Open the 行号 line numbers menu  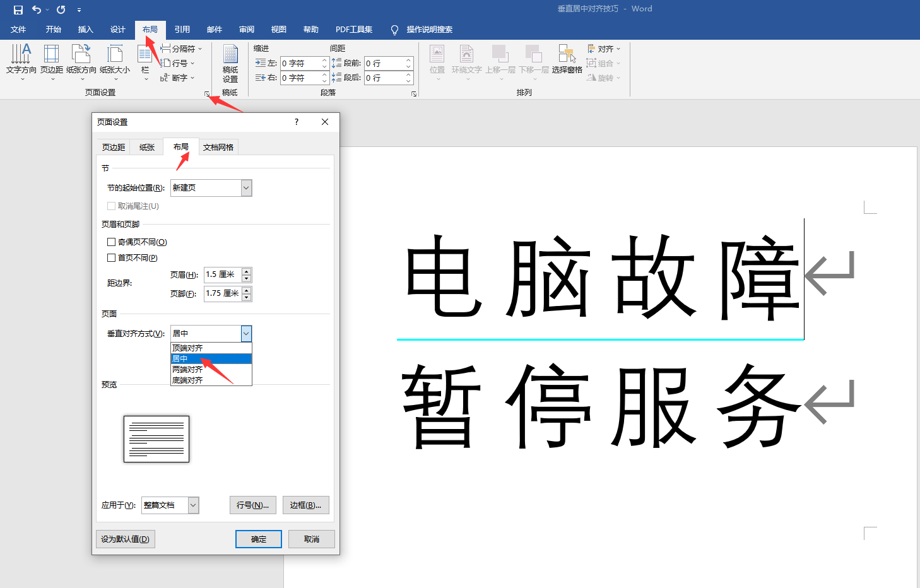[x=177, y=63]
